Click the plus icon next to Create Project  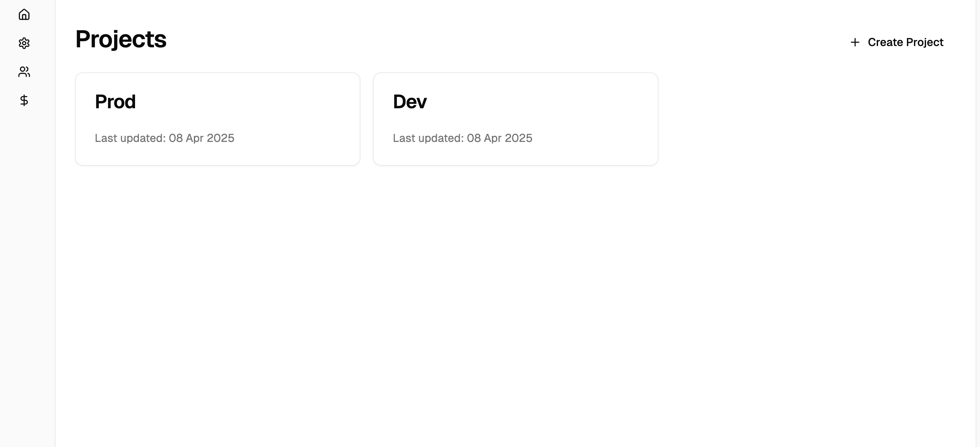point(854,42)
